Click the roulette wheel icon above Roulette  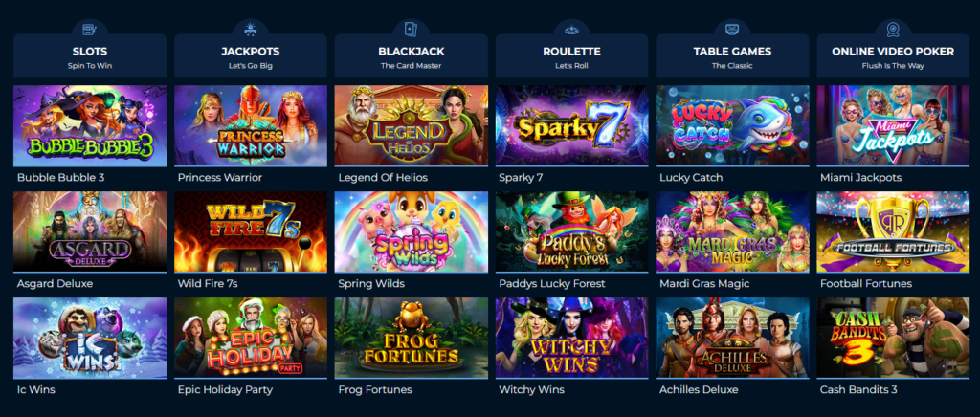pyautogui.click(x=571, y=30)
